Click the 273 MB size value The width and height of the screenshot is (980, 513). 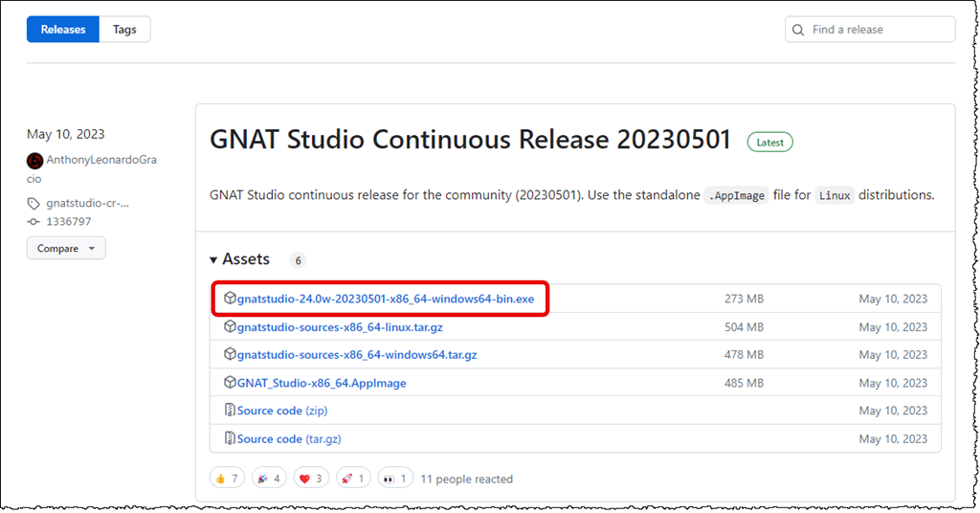click(x=744, y=299)
